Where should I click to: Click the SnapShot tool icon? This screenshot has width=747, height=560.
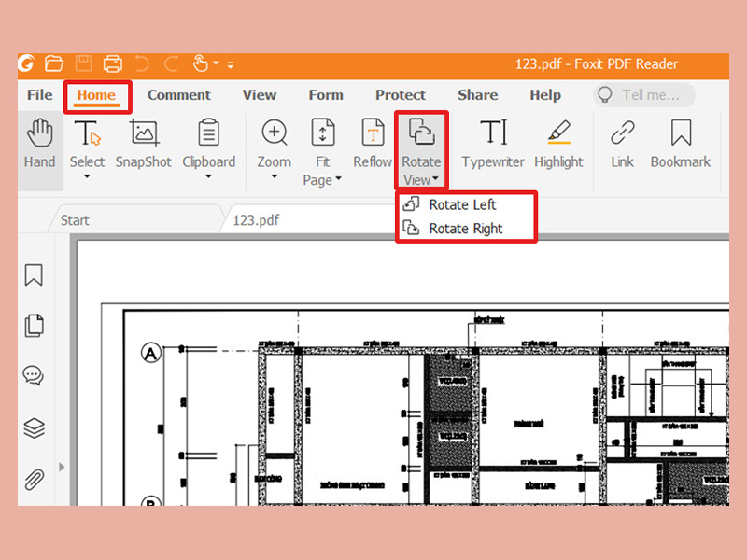pyautogui.click(x=143, y=134)
